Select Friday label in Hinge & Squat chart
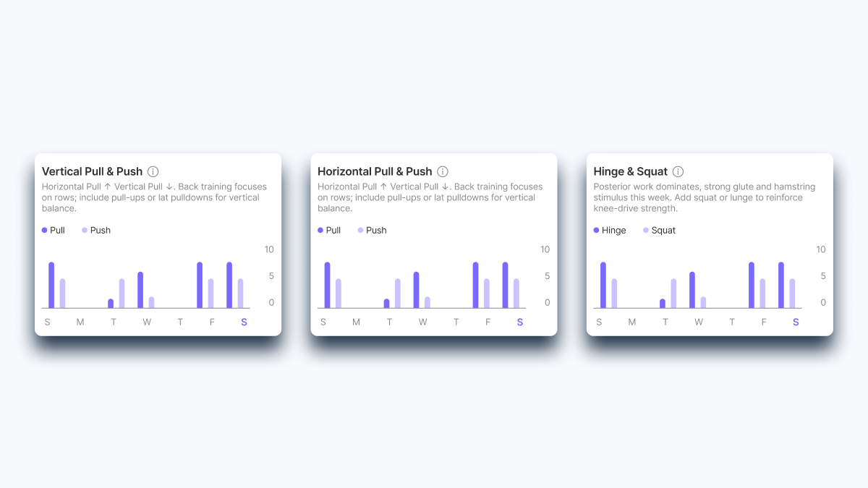This screenshot has height=488, width=868. click(x=764, y=322)
